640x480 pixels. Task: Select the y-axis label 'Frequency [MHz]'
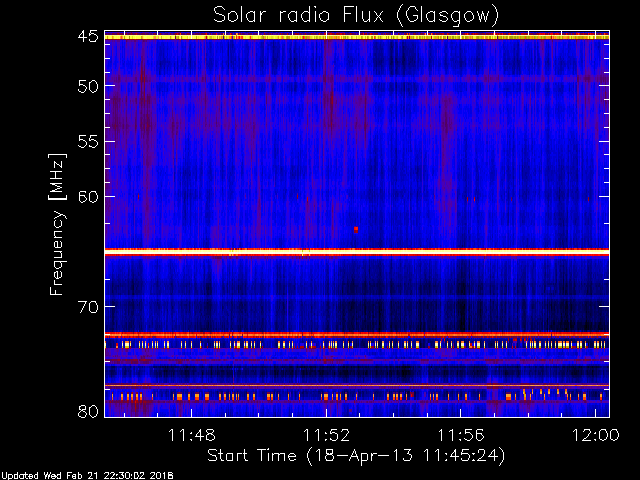coord(57,224)
